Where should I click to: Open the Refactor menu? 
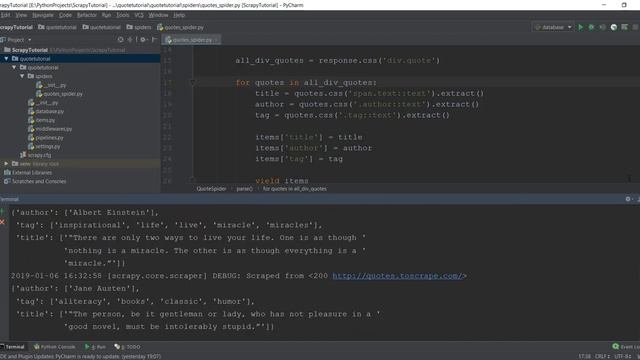tap(87, 15)
